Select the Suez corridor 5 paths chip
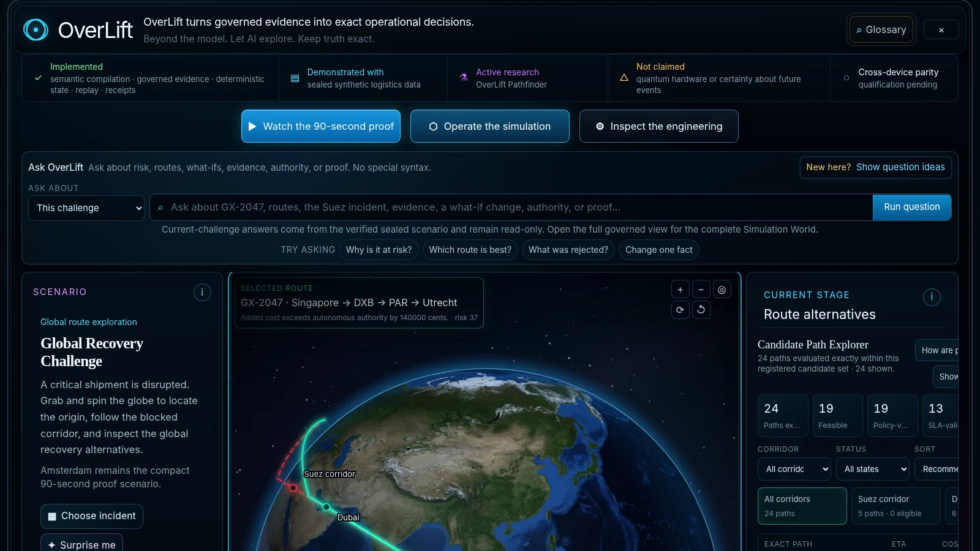The width and height of the screenshot is (980, 551). (x=896, y=506)
